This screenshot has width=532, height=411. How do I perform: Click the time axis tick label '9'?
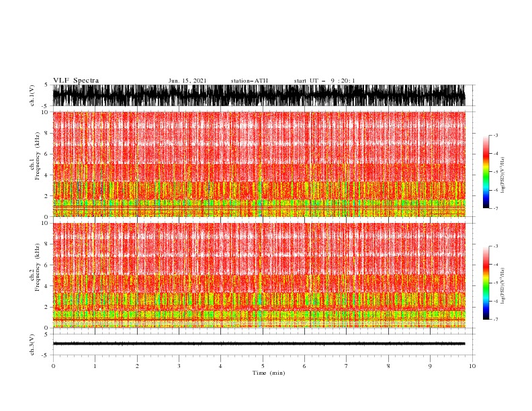[x=430, y=366]
